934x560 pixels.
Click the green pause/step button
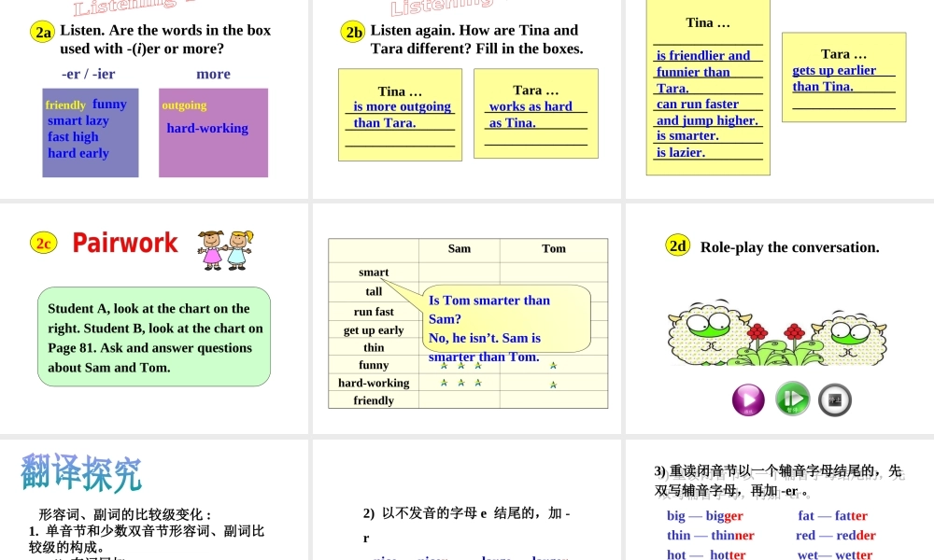(x=792, y=399)
